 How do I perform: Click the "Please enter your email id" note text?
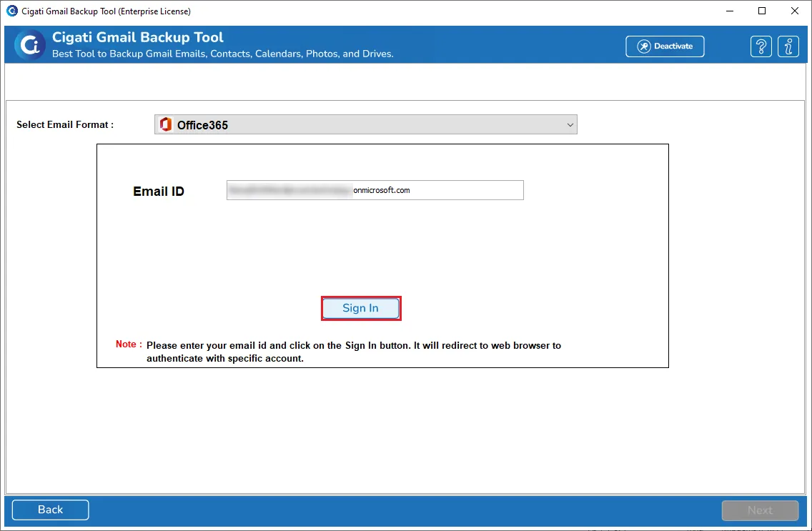coord(354,352)
